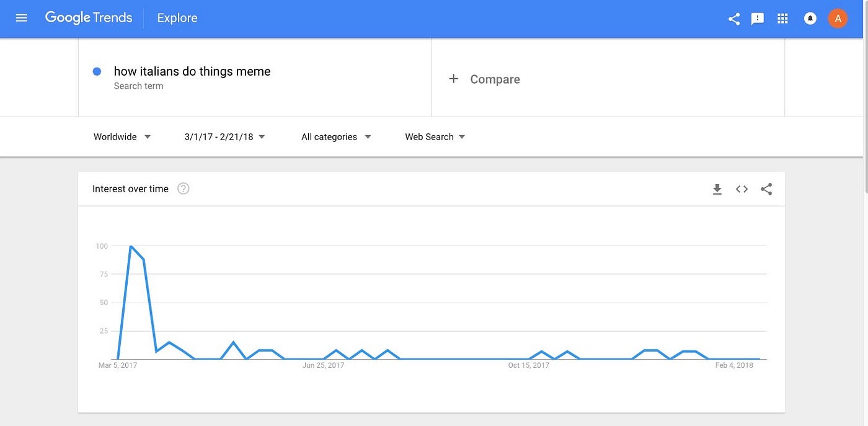Image resolution: width=868 pixels, height=426 pixels.
Task: Open the hamburger main menu
Action: (x=22, y=18)
